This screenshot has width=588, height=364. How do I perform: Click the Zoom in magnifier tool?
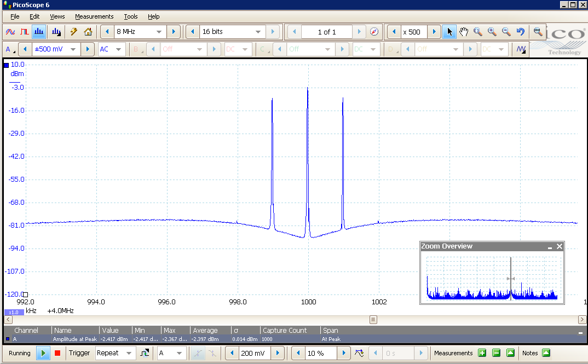pyautogui.click(x=492, y=32)
